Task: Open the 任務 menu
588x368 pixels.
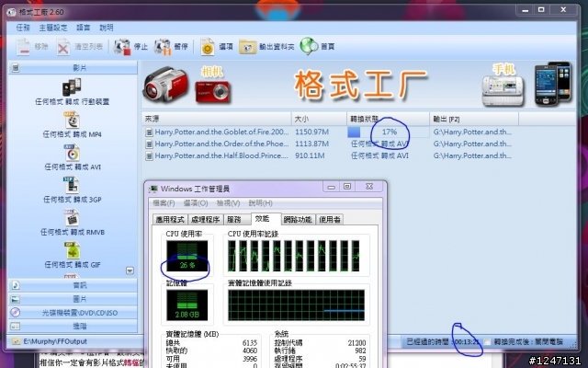Action: [23, 28]
